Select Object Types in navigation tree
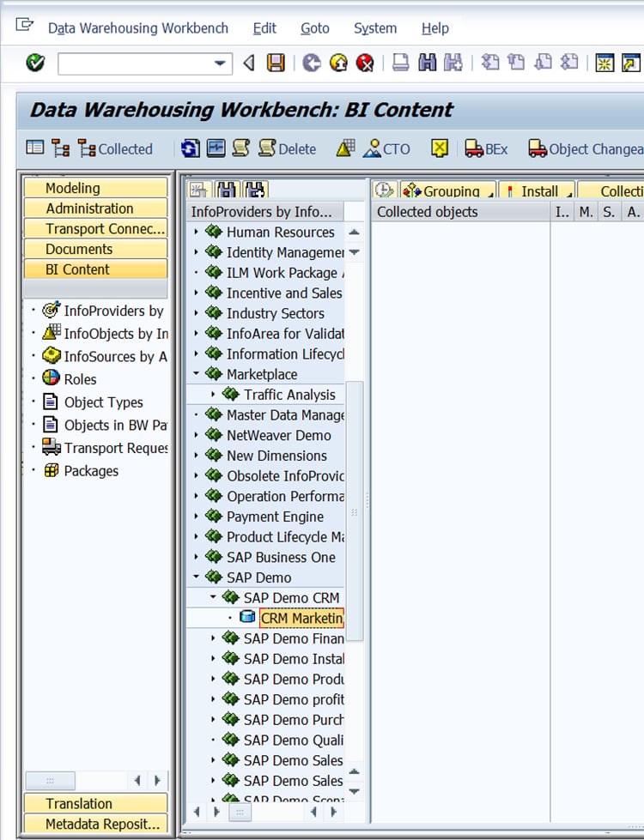The width and height of the screenshot is (644, 840). pos(104,402)
